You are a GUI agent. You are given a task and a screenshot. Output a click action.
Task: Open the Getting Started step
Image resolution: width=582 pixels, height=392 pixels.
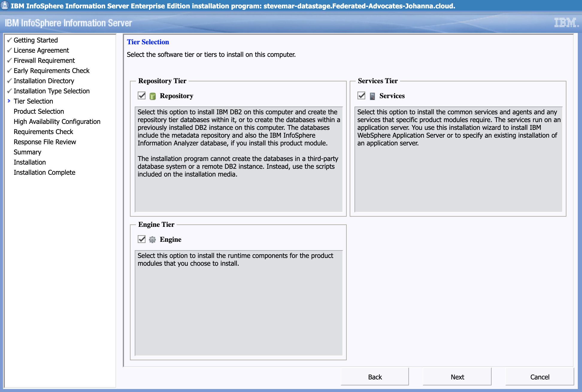36,40
